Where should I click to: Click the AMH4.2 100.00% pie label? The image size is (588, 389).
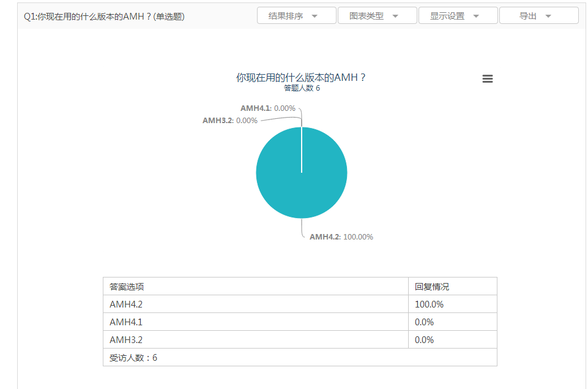click(x=341, y=237)
